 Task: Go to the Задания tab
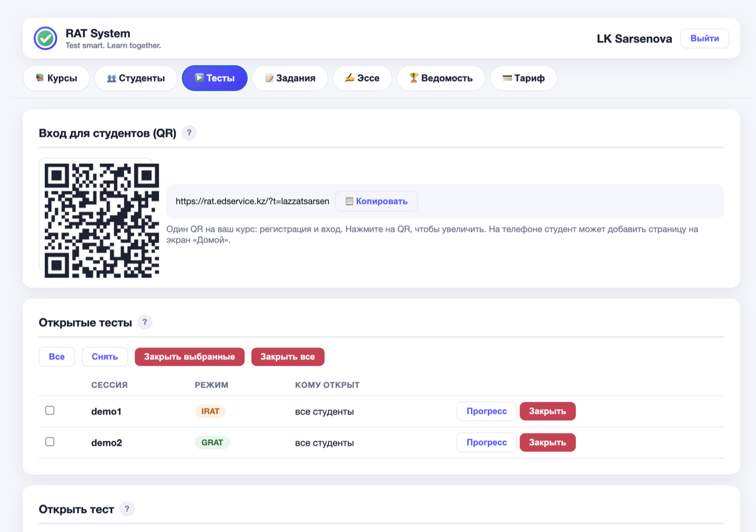290,78
